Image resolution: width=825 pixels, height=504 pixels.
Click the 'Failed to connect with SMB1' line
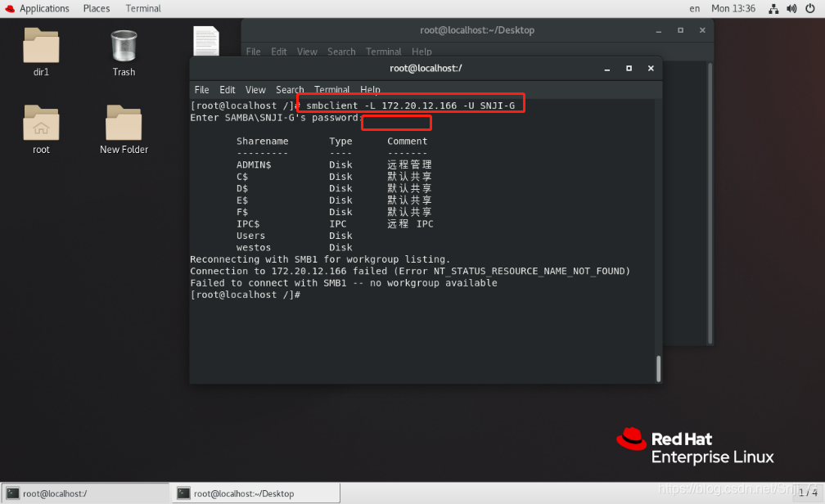click(x=344, y=283)
